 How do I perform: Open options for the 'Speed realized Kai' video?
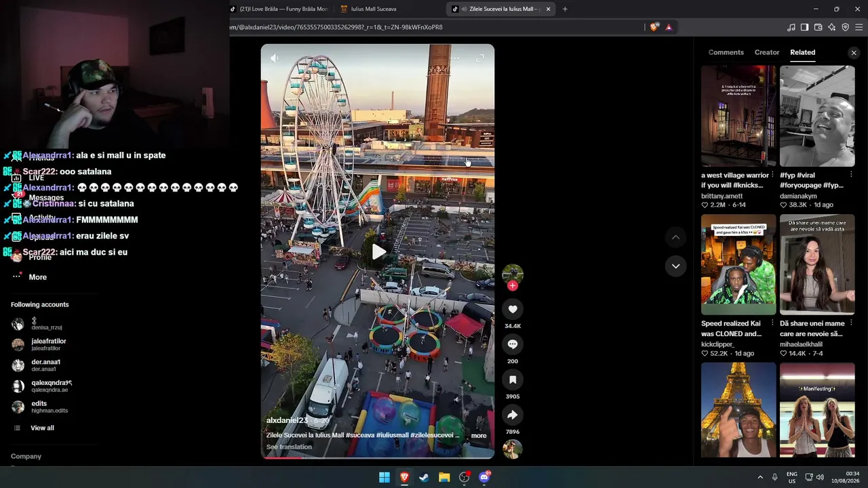pos(772,323)
